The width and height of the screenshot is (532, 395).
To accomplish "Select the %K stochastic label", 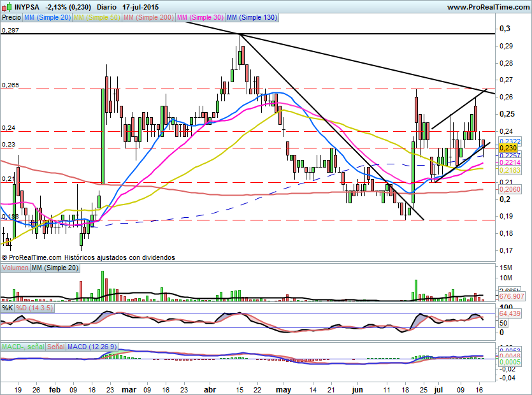I will click(x=8, y=308).
